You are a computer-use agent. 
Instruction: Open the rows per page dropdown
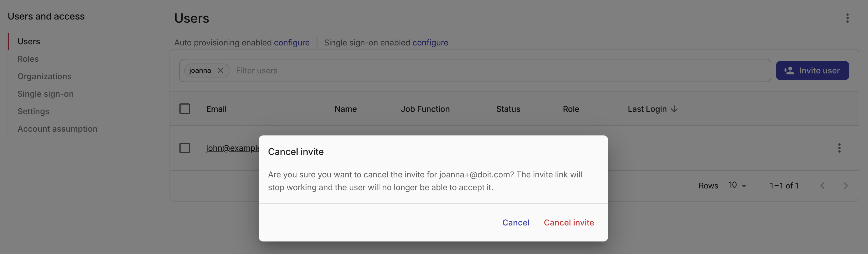point(738,185)
